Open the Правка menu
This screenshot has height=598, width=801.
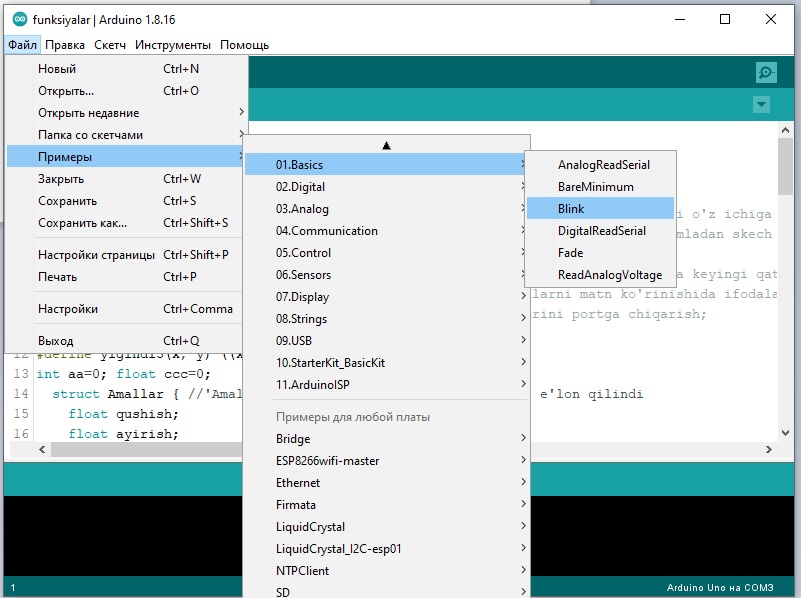click(65, 45)
